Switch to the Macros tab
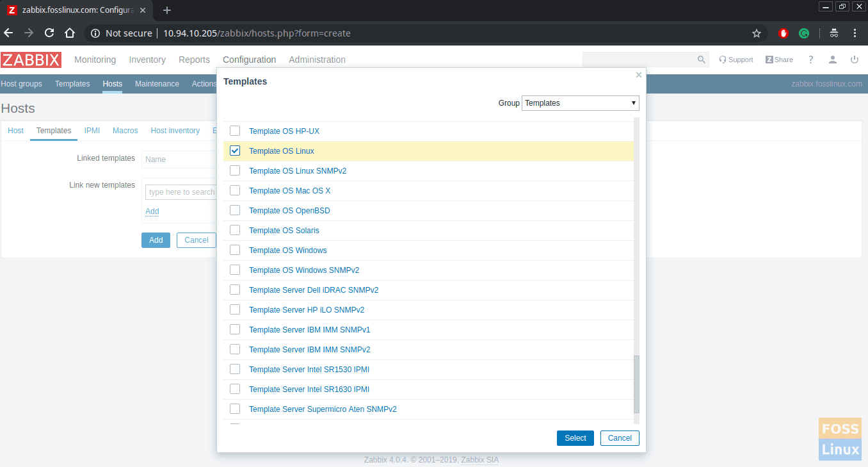The width and height of the screenshot is (868, 467). click(125, 131)
